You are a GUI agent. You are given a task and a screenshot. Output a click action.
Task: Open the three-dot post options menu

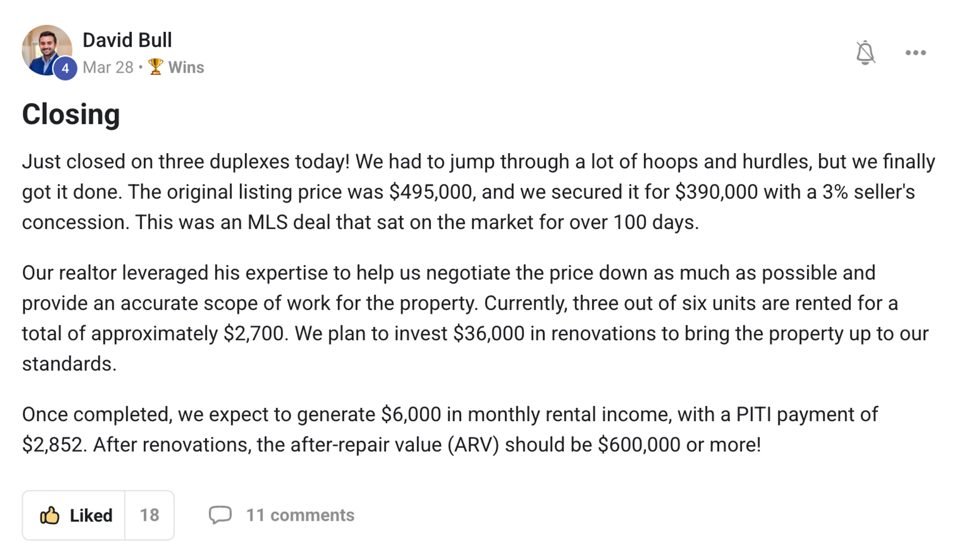[915, 53]
